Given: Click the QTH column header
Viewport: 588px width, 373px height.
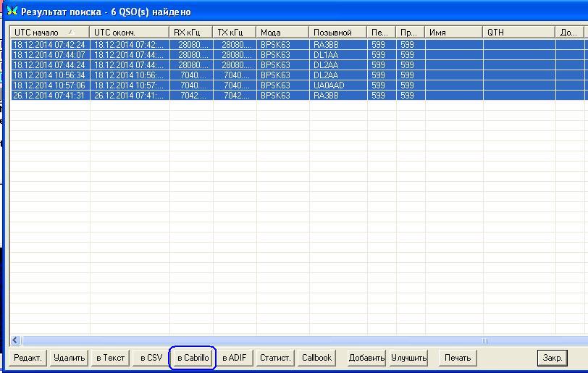Looking at the screenshot, I should (518, 33).
